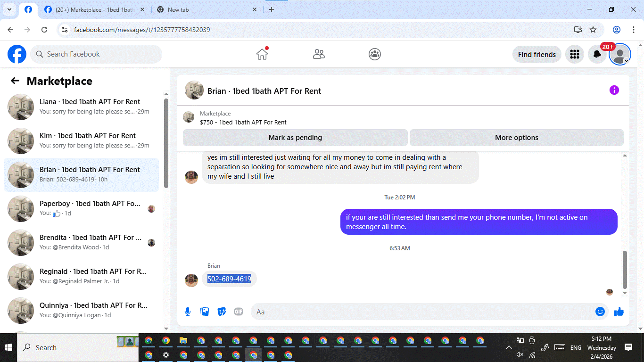Viewport: 644px width, 362px height.
Task: Open the account profile avatar menu
Action: point(620,54)
